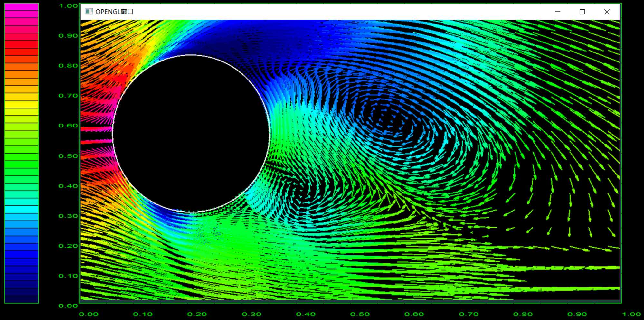Viewport: 644px width, 320px height.
Task: Click the 0.20 label on the vertical axis
Action: point(68,246)
